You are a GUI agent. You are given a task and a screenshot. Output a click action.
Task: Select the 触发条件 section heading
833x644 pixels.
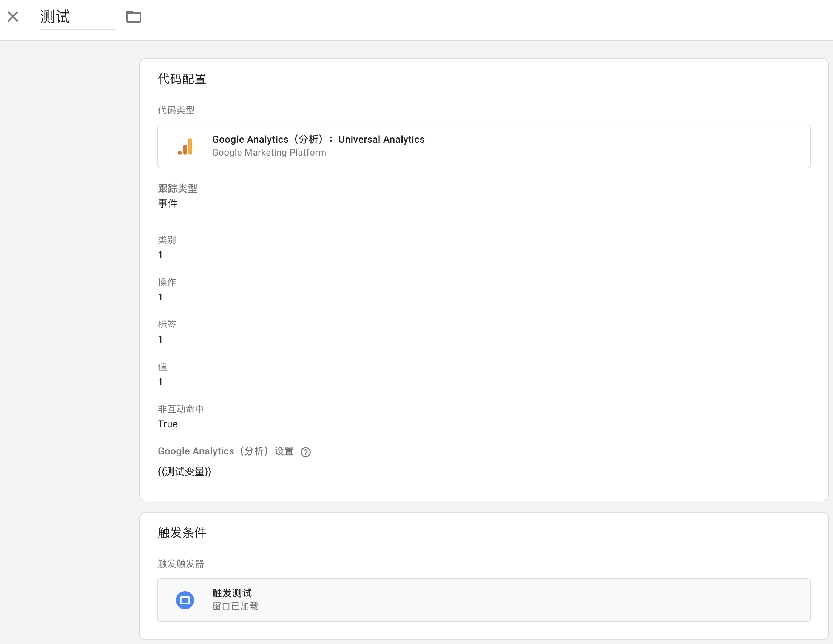(x=182, y=533)
